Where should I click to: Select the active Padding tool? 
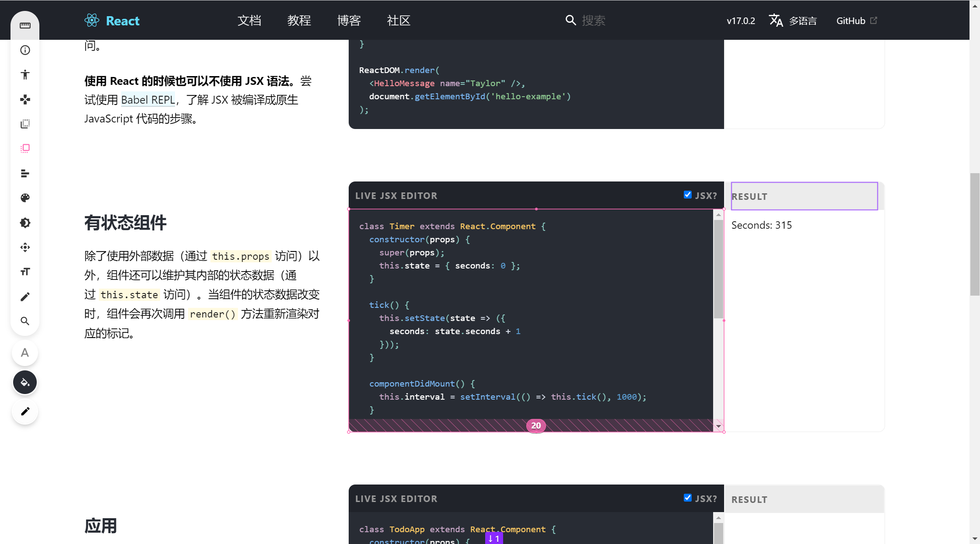coord(25,148)
